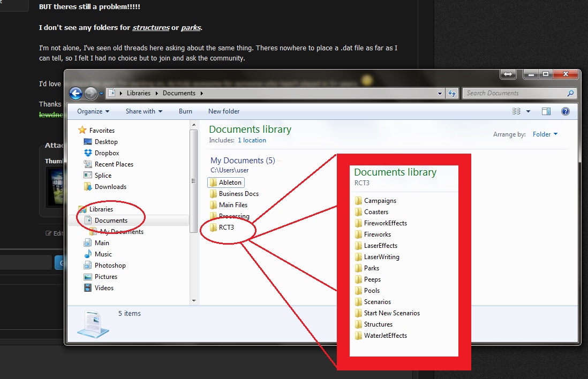Click the Search Documents field
The width and height of the screenshot is (588, 379).
point(514,93)
